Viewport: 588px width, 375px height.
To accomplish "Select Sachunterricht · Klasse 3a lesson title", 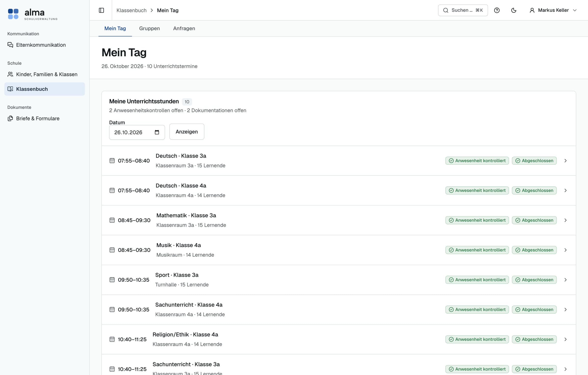I will click(x=186, y=364).
